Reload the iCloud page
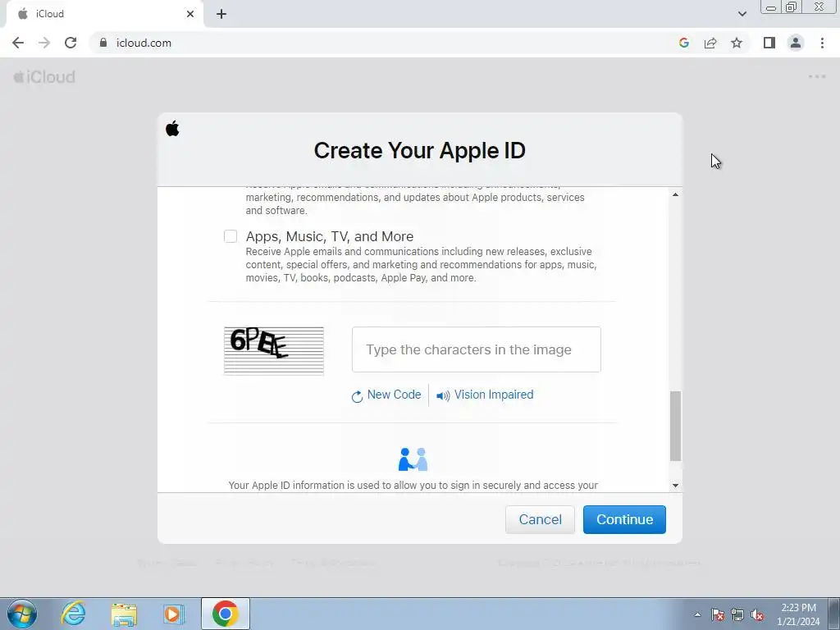This screenshot has height=630, width=840. [71, 43]
